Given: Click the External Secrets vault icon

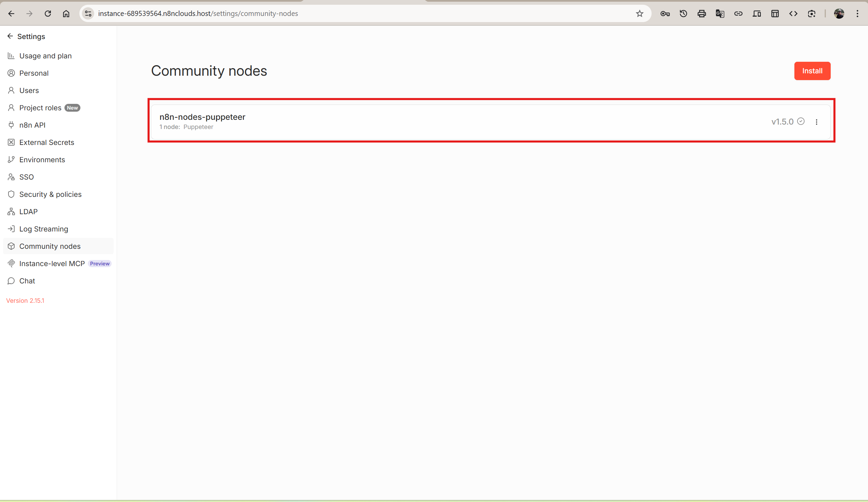Looking at the screenshot, I should click(x=11, y=143).
